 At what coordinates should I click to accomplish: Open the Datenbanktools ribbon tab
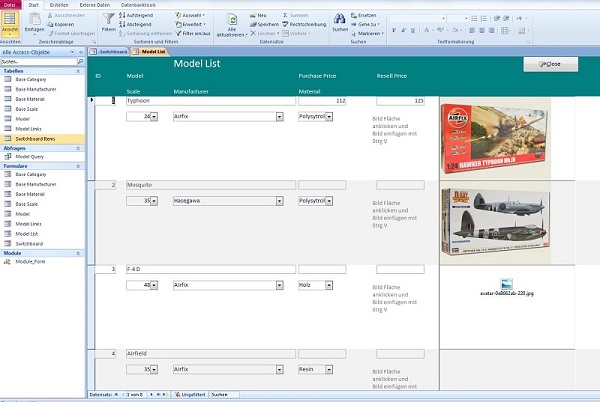pos(138,5)
